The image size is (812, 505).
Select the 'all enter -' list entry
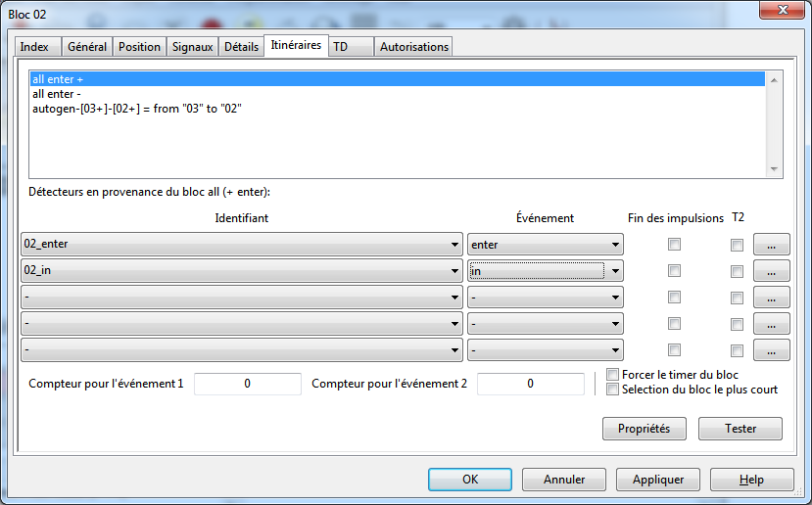coord(56,94)
